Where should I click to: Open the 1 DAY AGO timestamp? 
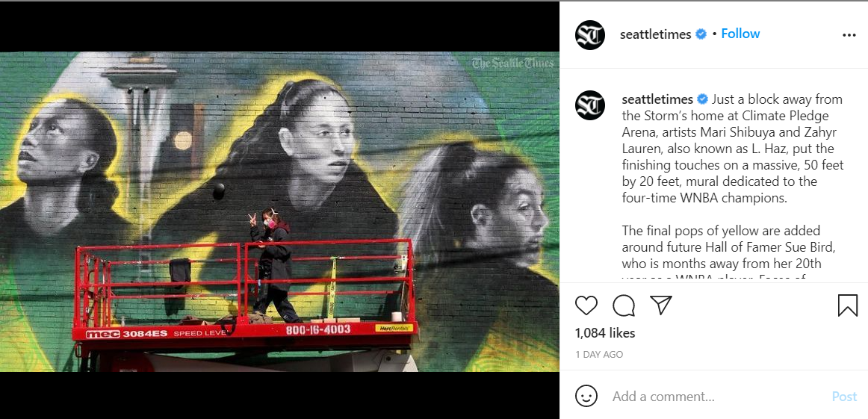(599, 355)
